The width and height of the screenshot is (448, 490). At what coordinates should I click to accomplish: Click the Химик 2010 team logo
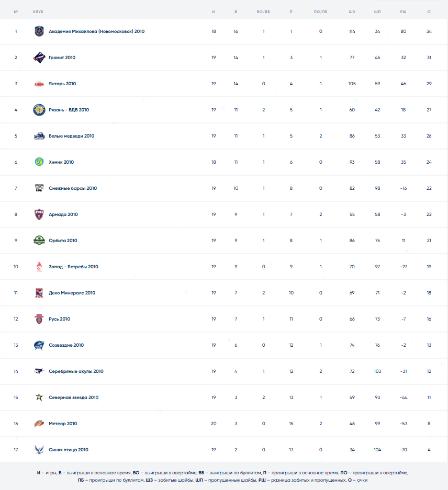[x=39, y=162]
